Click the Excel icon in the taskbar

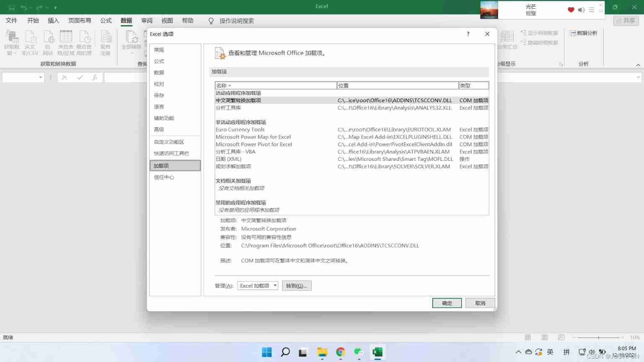377,352
